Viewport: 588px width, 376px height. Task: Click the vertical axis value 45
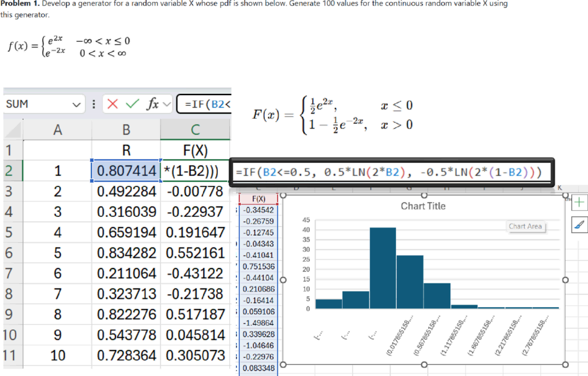click(x=306, y=220)
